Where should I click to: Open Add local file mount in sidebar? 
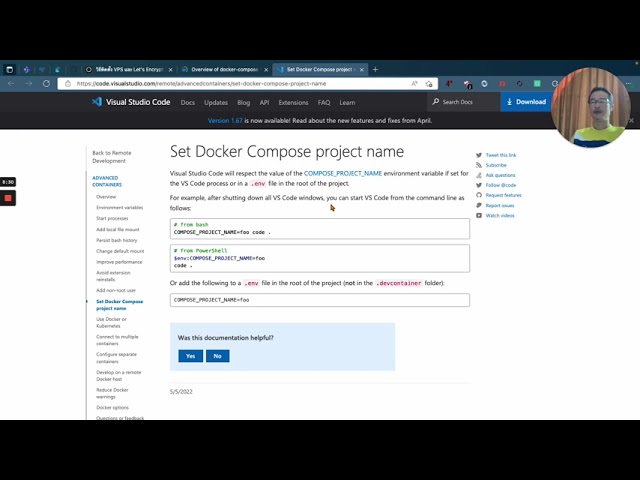[x=118, y=229]
